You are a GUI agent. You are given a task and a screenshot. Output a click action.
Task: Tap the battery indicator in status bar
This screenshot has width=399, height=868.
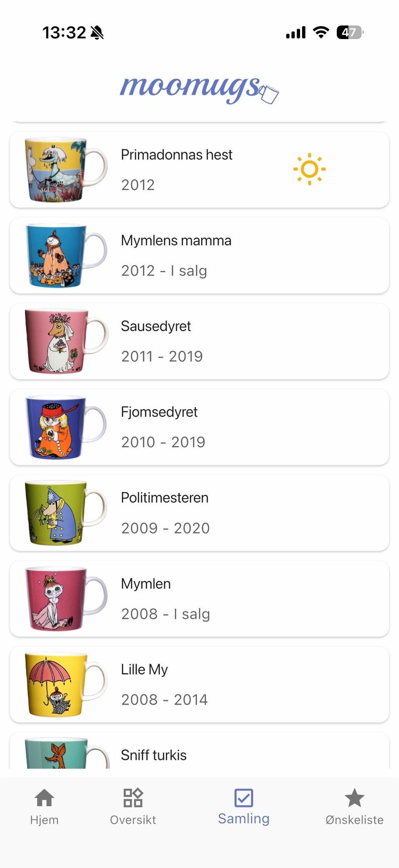point(350,32)
